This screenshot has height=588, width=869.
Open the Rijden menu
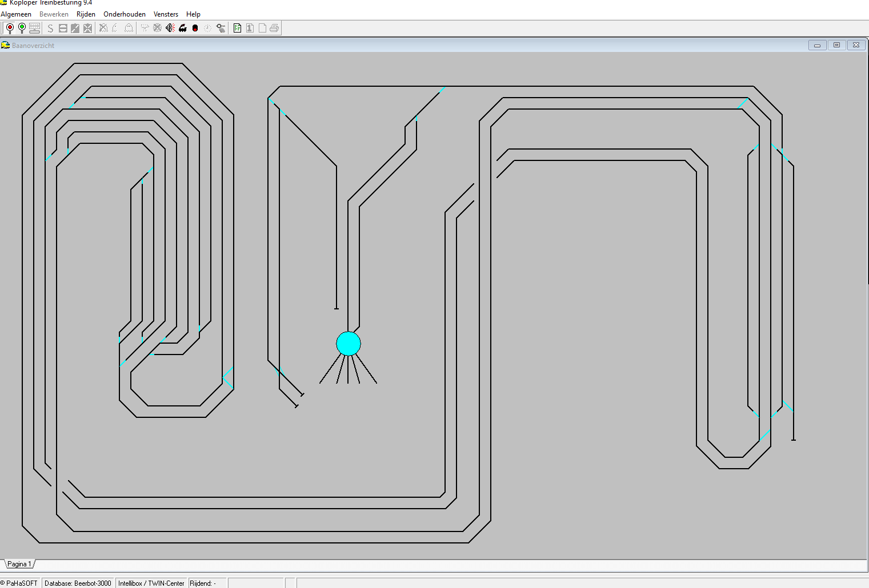coord(86,14)
